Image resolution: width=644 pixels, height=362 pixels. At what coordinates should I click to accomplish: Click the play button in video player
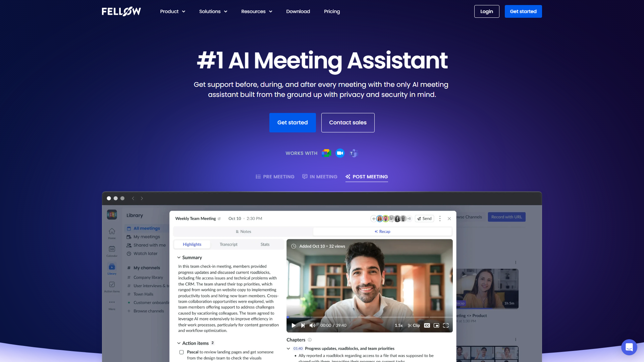[293, 326]
